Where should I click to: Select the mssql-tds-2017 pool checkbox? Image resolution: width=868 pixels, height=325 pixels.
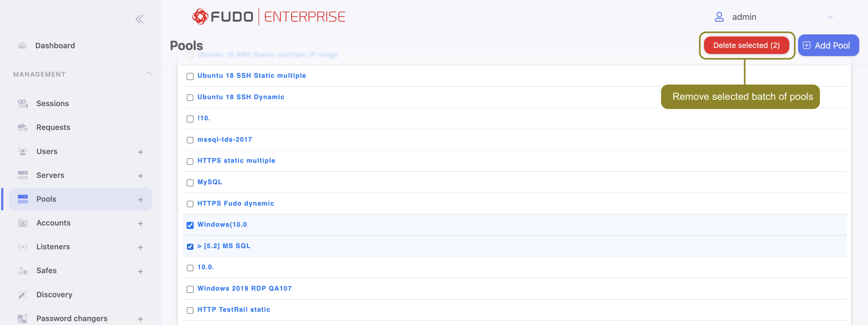pyautogui.click(x=190, y=140)
